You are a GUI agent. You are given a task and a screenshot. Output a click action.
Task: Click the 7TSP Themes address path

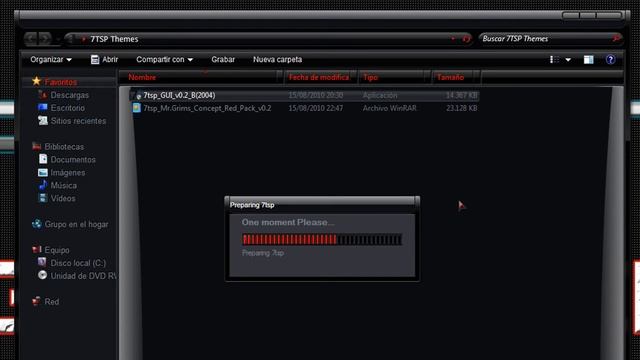(114, 39)
